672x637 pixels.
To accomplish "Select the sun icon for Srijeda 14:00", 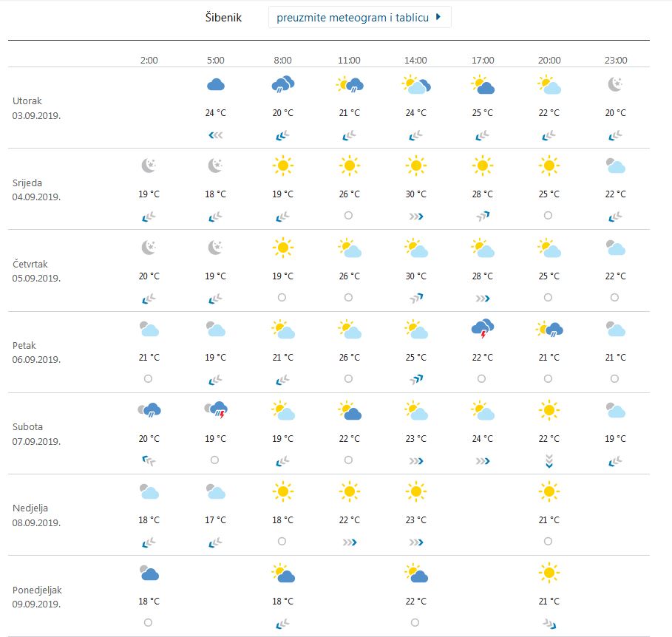I will (415, 166).
